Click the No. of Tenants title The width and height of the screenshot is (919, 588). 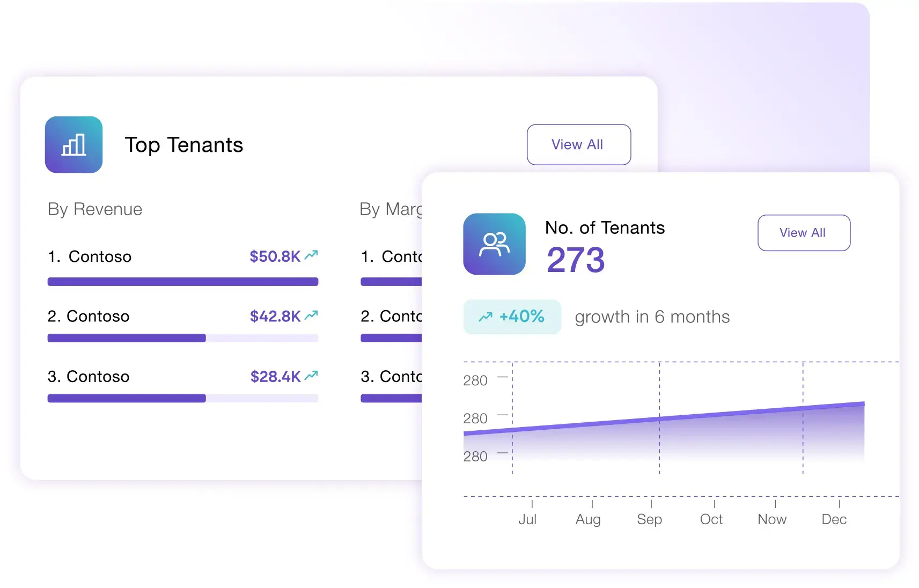pyautogui.click(x=605, y=227)
